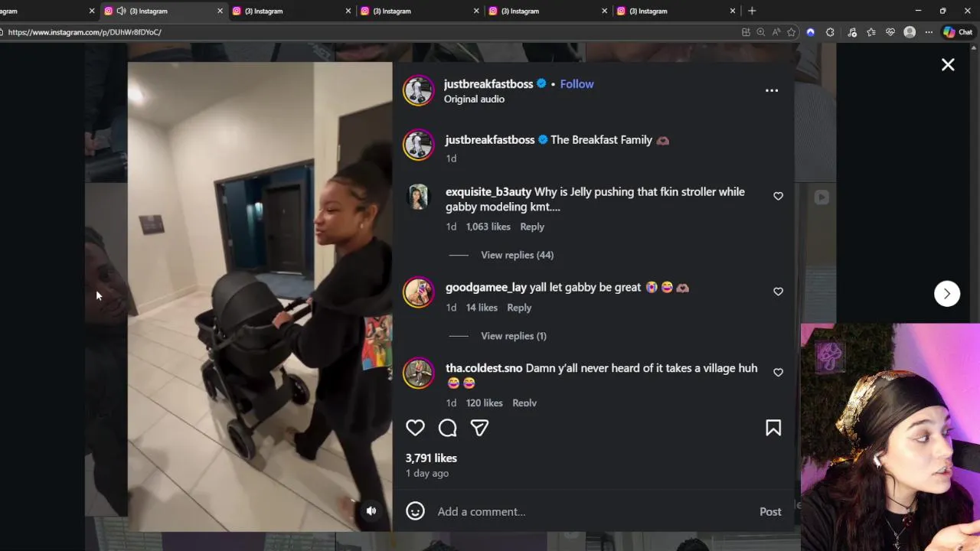The height and width of the screenshot is (551, 980).
Task: Open the comment bubble icon
Action: tap(448, 428)
